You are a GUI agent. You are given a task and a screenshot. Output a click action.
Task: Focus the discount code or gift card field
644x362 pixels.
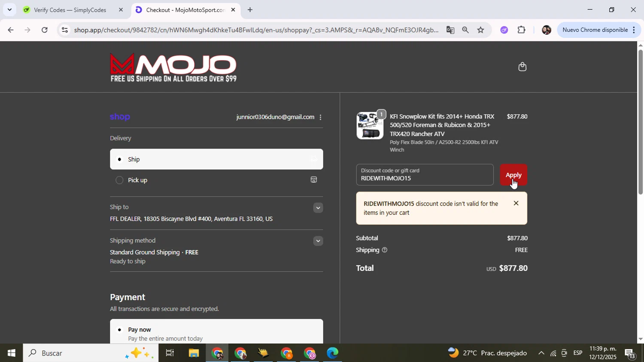pos(425,175)
